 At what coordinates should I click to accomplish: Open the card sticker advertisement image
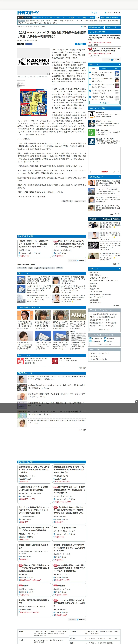coord(34,103)
